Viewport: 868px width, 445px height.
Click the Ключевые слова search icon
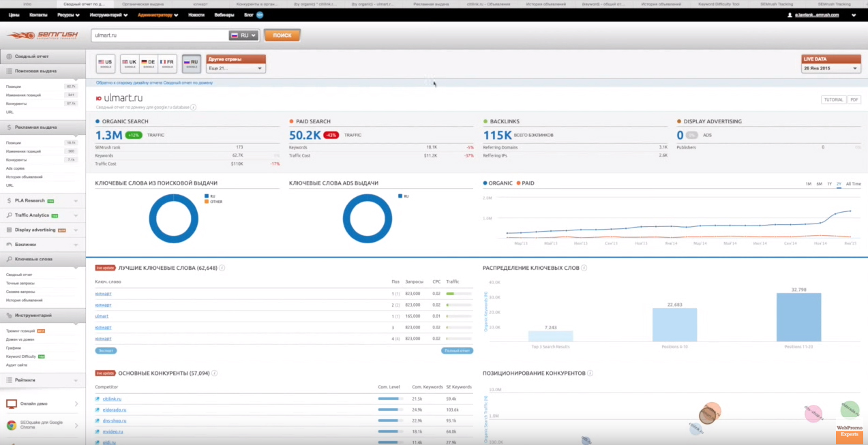point(10,259)
